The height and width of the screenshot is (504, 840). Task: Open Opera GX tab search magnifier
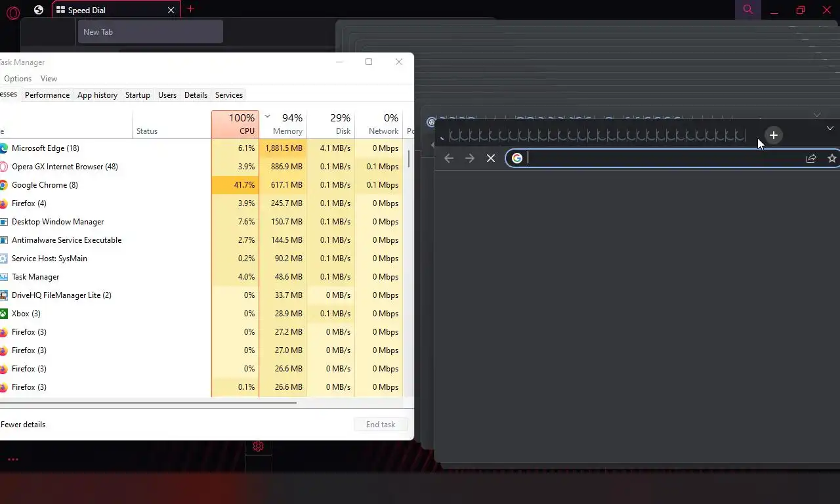pos(747,9)
